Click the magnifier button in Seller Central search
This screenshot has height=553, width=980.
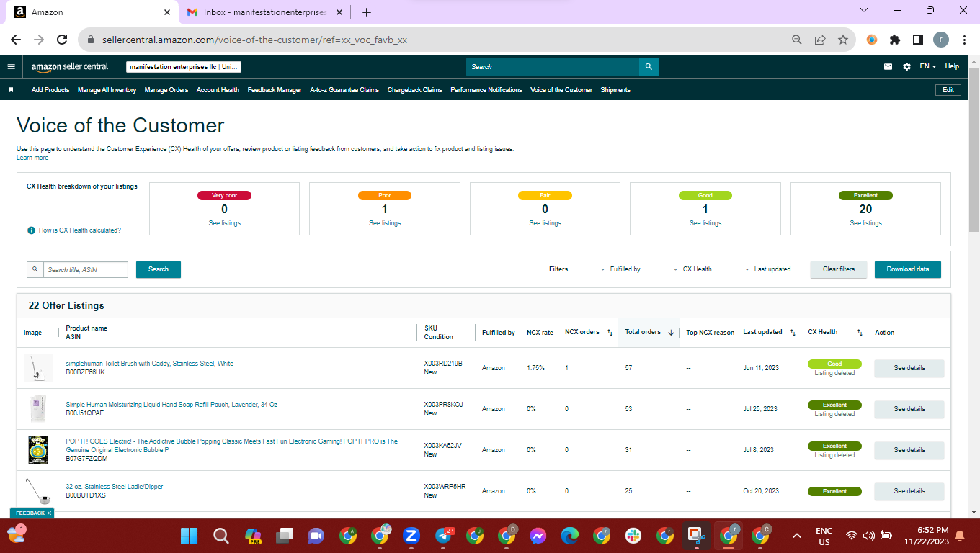point(649,66)
